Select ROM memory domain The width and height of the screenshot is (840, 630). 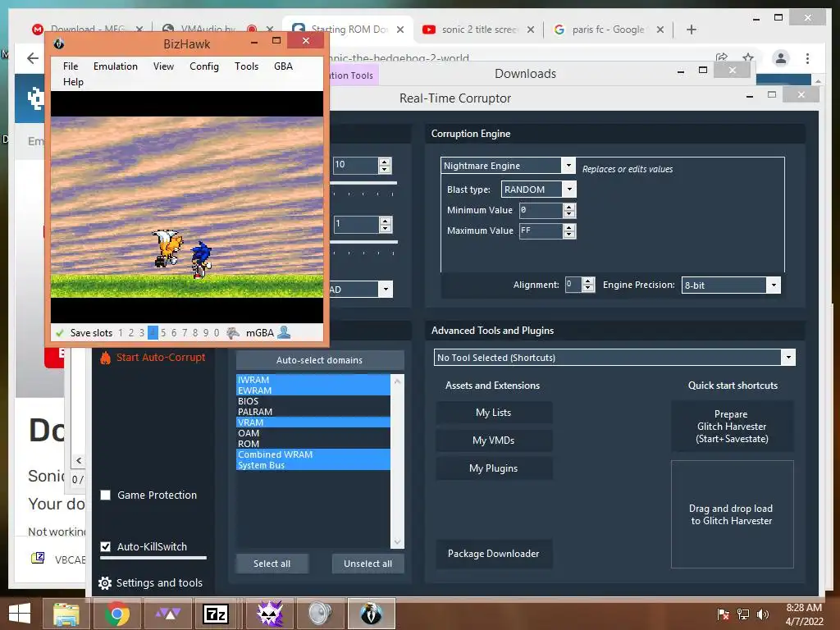tap(313, 444)
